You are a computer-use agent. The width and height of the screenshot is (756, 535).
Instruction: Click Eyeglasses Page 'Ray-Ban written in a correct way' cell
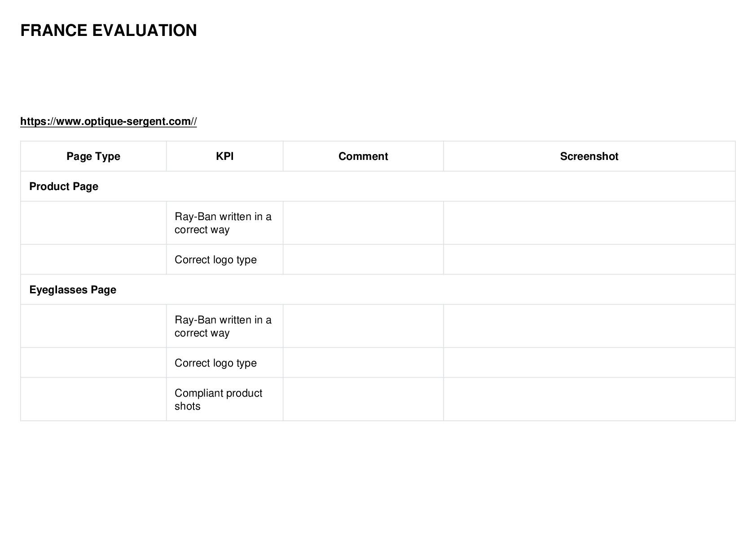click(224, 327)
